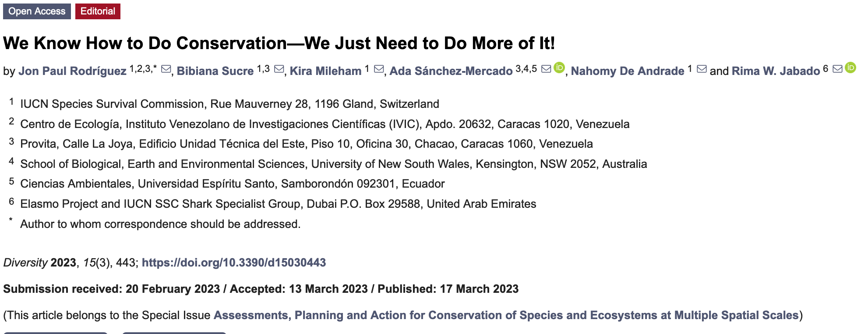Click email icon next to Nahomy De Andrade
Screen dimensions: 868x334
(702, 69)
